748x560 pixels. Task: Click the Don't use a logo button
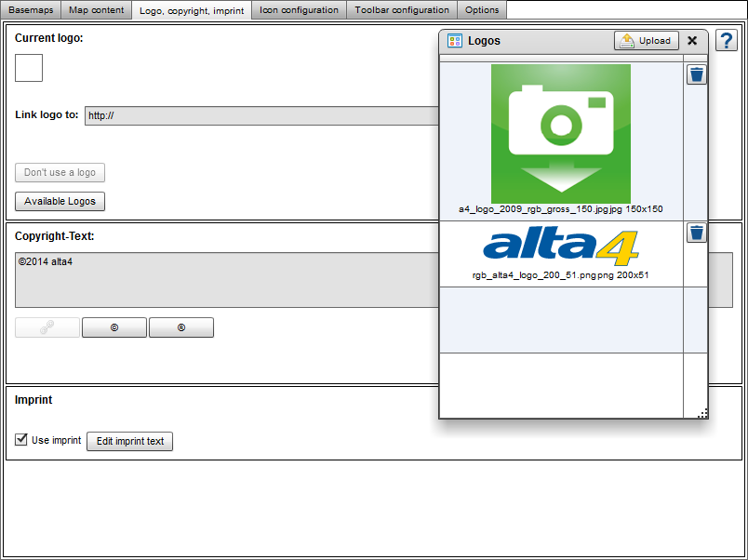pyautogui.click(x=60, y=173)
